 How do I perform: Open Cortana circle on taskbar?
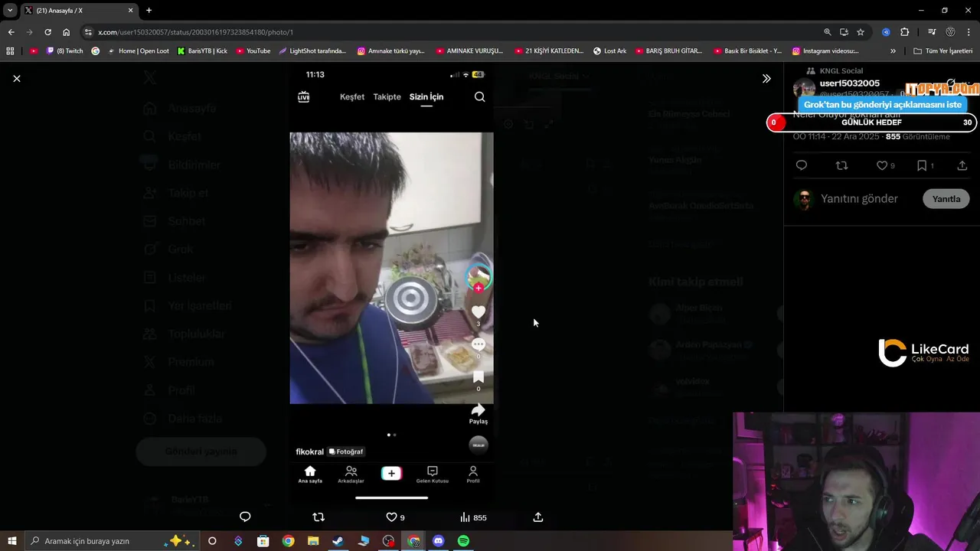point(212,541)
